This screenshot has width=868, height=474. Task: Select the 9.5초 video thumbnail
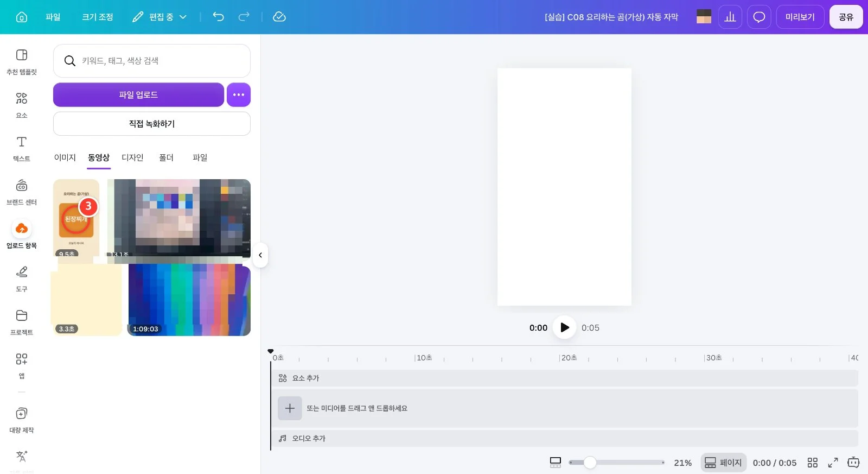coord(76,218)
